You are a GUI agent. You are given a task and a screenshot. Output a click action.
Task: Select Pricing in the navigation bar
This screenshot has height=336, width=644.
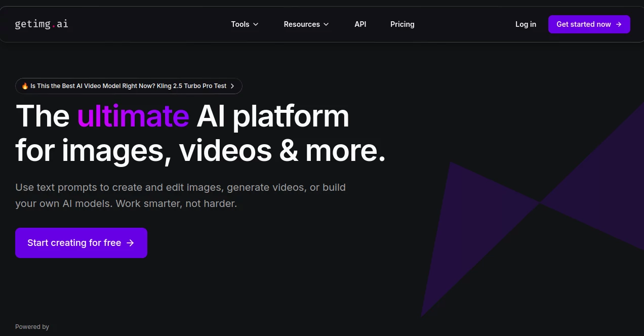[402, 24]
